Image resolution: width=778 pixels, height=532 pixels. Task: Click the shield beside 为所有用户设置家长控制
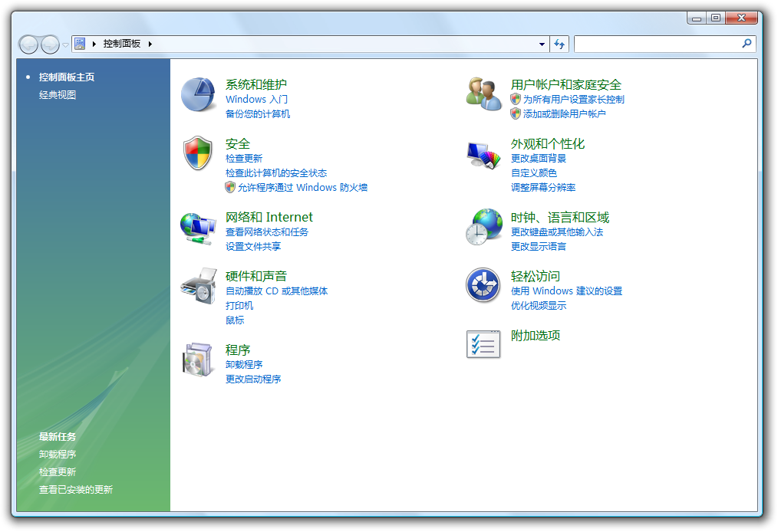pyautogui.click(x=516, y=99)
